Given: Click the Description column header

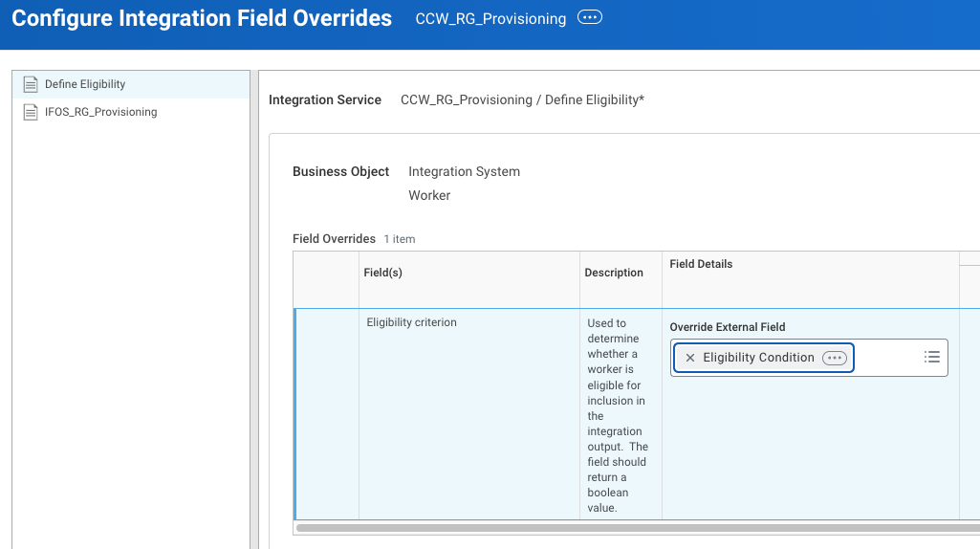Looking at the screenshot, I should click(614, 273).
